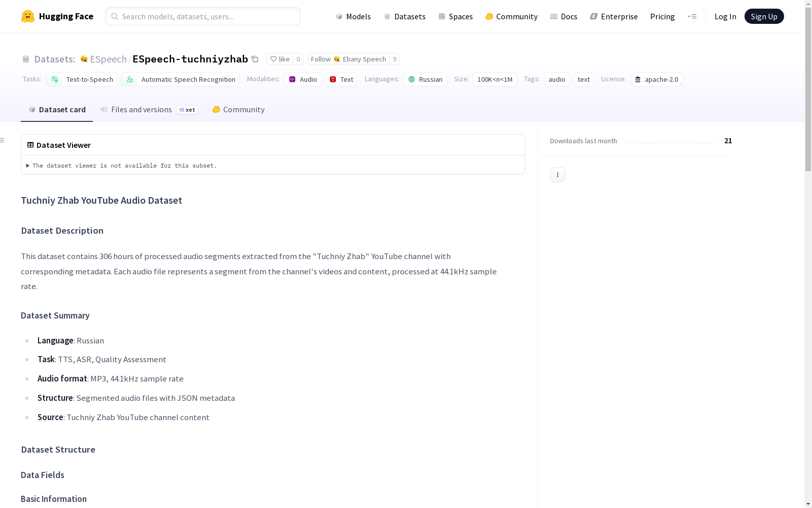Click the lowercase audio tag
The width and height of the screenshot is (812, 508).
(x=557, y=79)
